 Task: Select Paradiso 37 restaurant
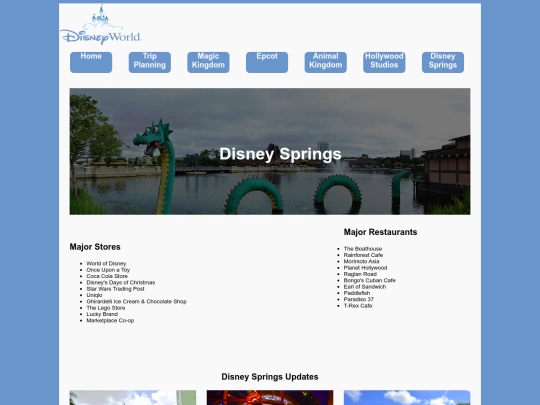pos(359,299)
